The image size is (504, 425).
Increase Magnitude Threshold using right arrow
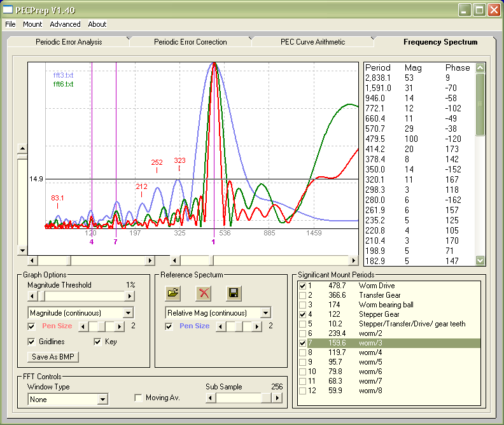tap(130, 296)
